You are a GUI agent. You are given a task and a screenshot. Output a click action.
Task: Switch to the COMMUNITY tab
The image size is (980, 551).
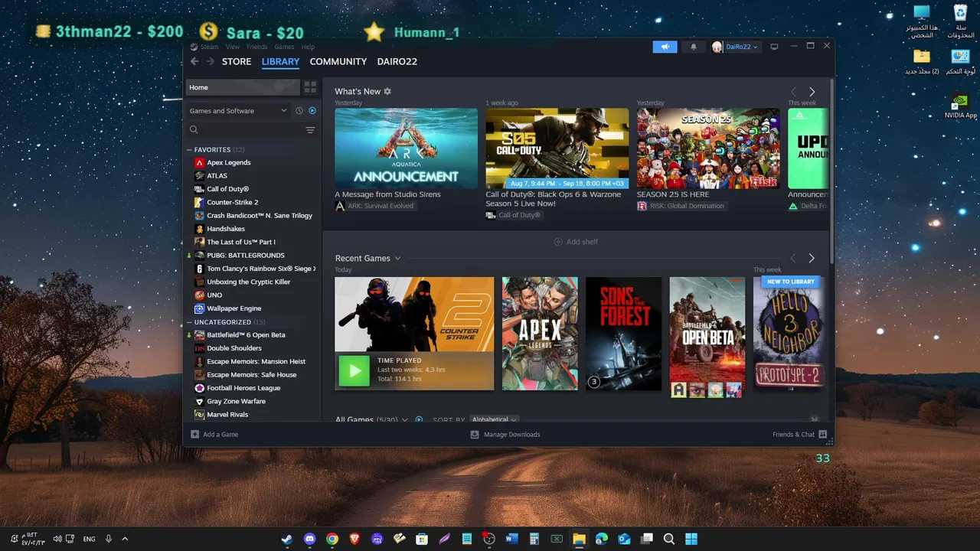coord(338,61)
